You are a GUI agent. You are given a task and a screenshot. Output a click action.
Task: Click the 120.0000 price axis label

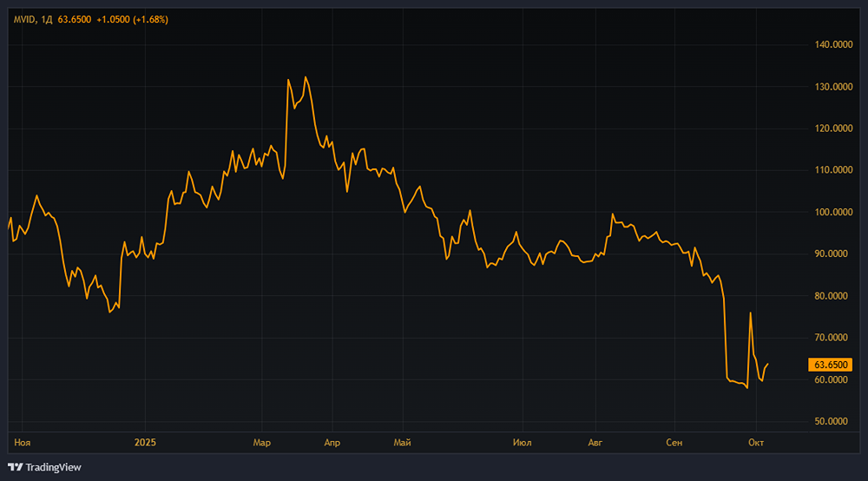(x=833, y=128)
